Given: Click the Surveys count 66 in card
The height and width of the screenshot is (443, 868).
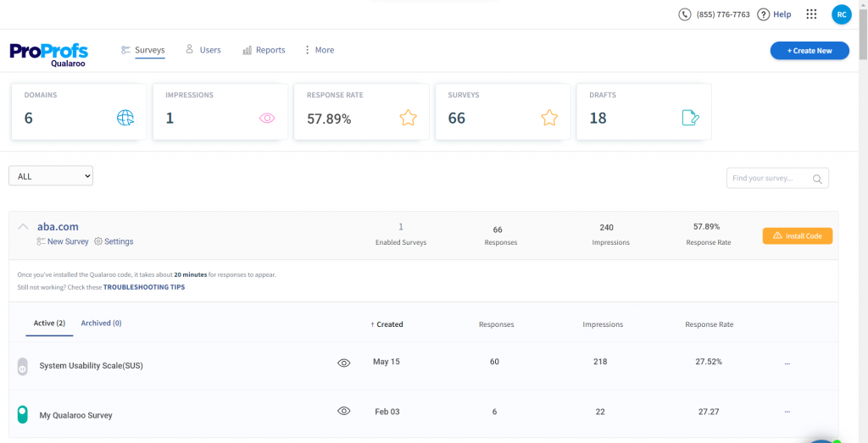Looking at the screenshot, I should [457, 118].
